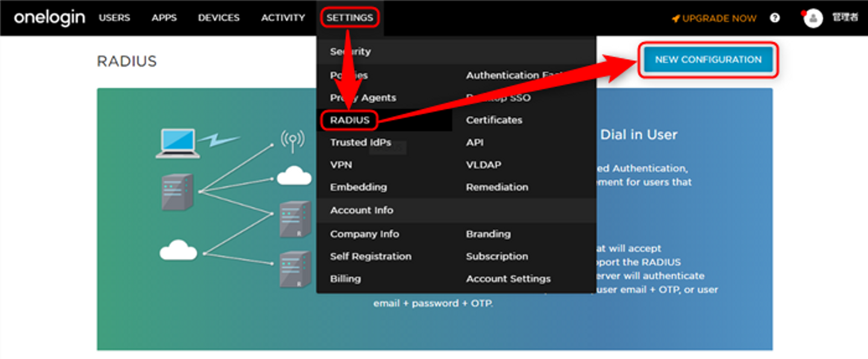868x359 pixels.
Task: Open Company Info menu entry
Action: [x=365, y=234]
